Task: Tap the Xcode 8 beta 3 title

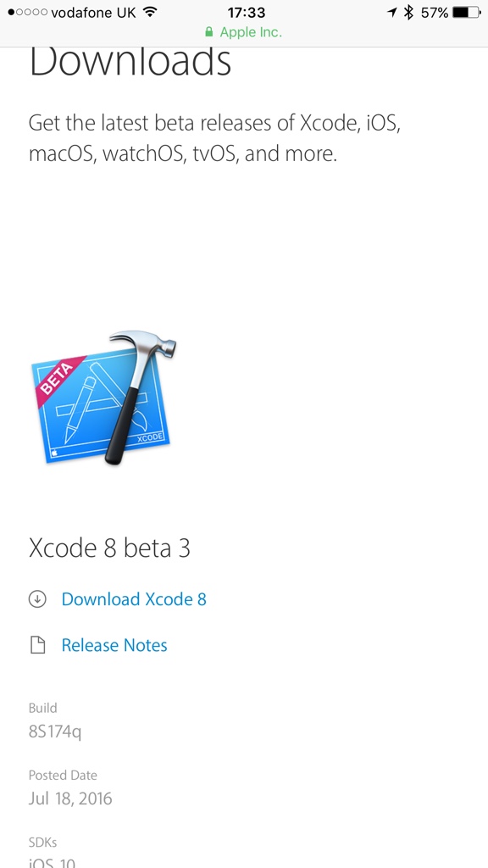Action: (109, 548)
